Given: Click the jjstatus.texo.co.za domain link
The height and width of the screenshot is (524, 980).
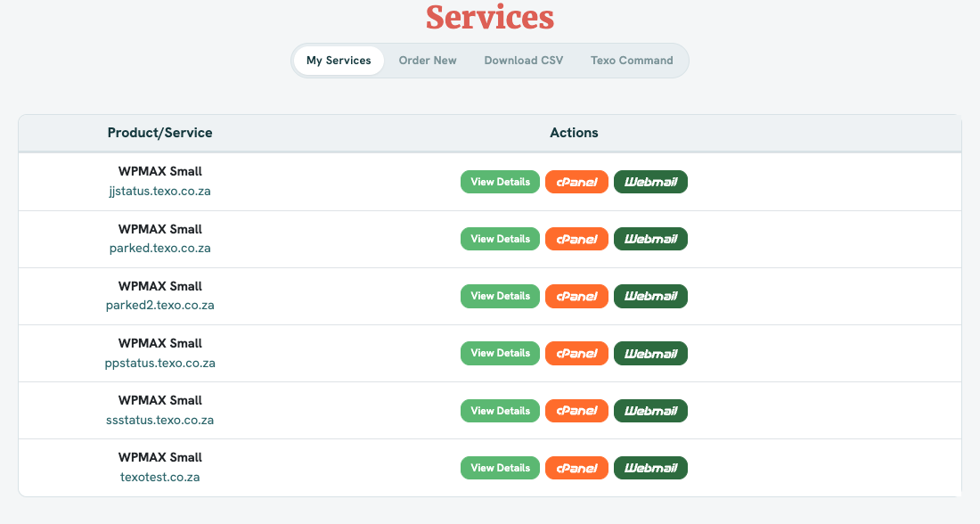Looking at the screenshot, I should coord(160,192).
